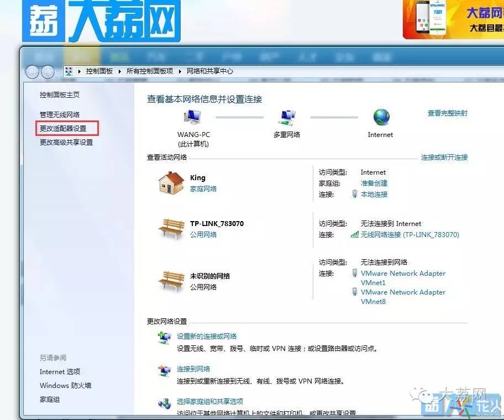
Task: Click the King home network house icon
Action: 170,182
